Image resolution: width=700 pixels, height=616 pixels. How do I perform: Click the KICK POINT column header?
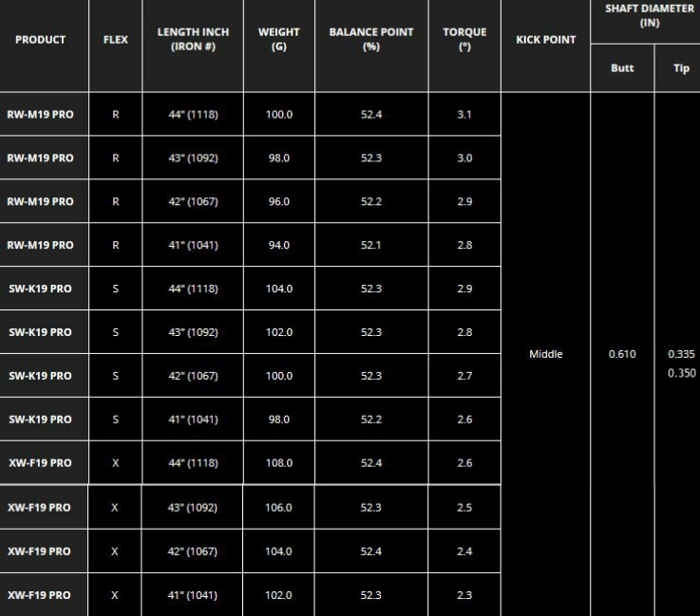click(x=545, y=40)
